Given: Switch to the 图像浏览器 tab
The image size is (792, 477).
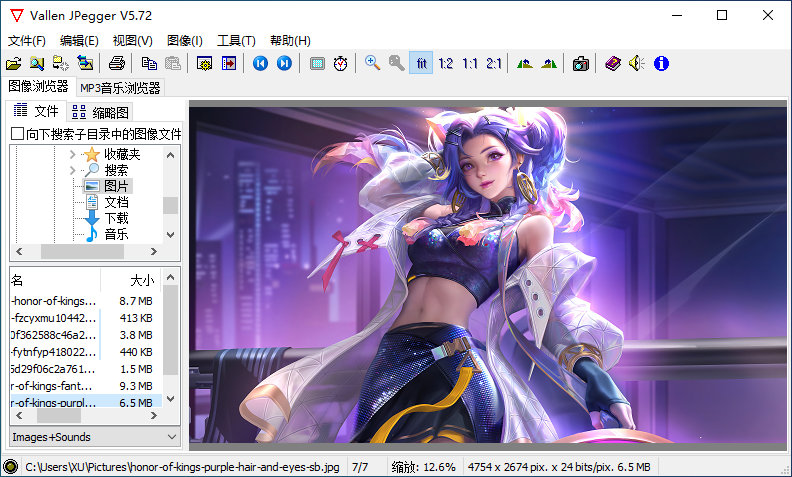Looking at the screenshot, I should pos(38,86).
